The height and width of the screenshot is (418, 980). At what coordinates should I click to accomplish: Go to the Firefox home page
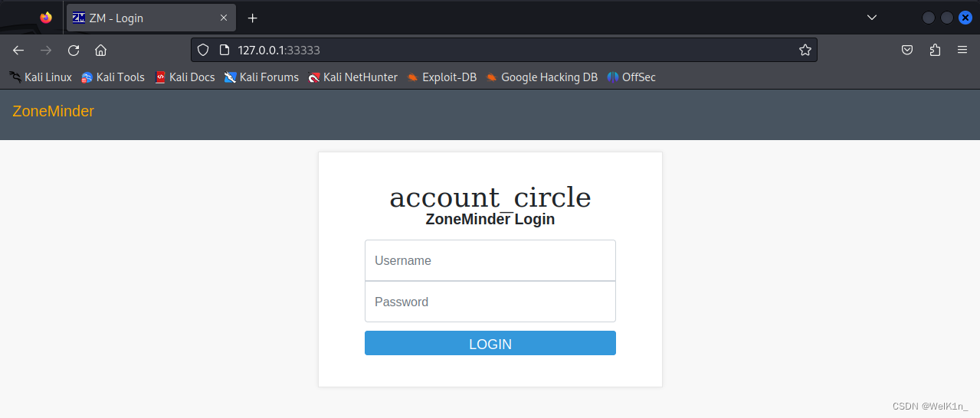tap(100, 50)
